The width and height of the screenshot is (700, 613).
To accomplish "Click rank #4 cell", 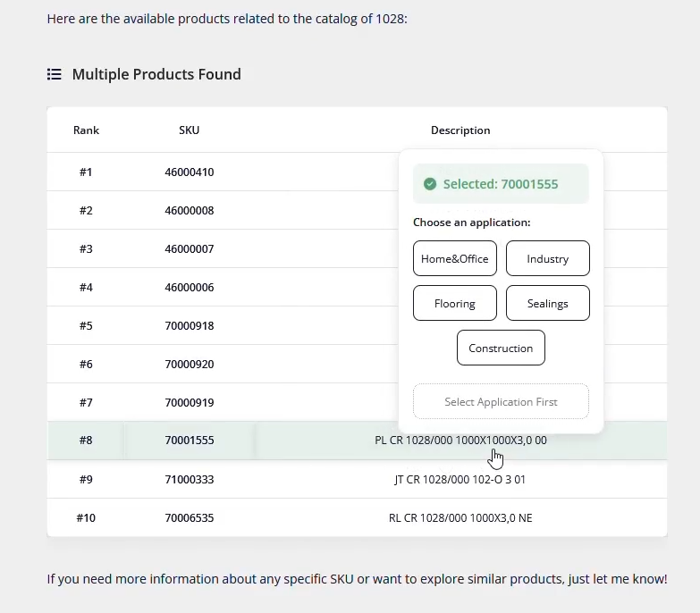I will tap(86, 288).
